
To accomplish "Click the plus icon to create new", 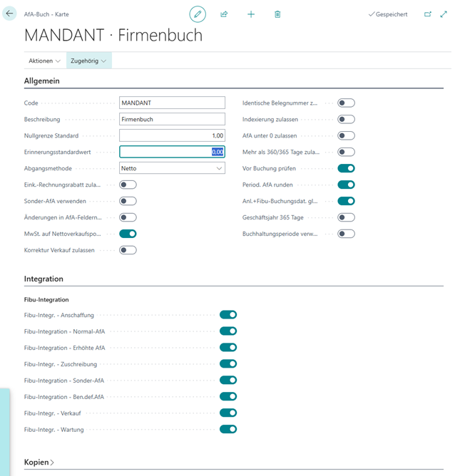I will coord(251,14).
